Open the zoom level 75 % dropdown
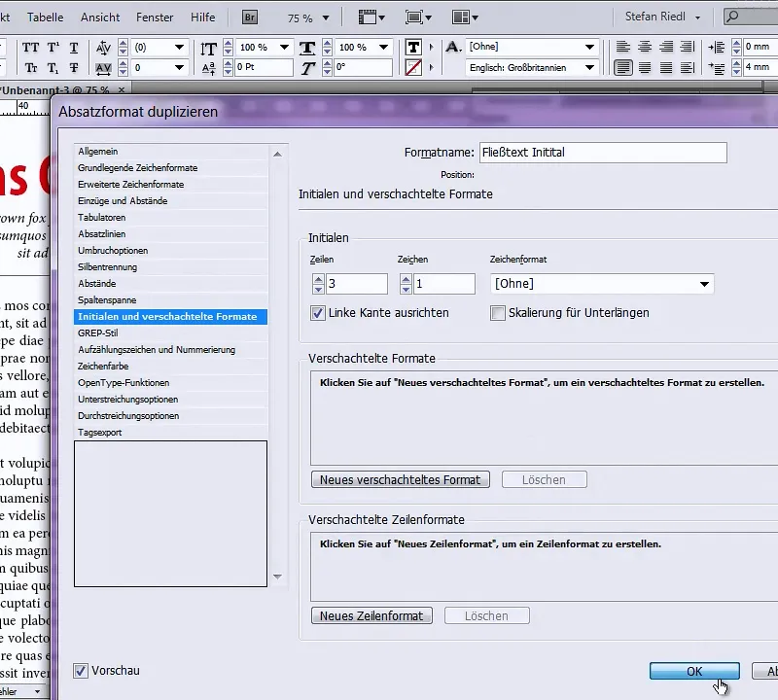Screen dimensions: 778x700 click(326, 18)
